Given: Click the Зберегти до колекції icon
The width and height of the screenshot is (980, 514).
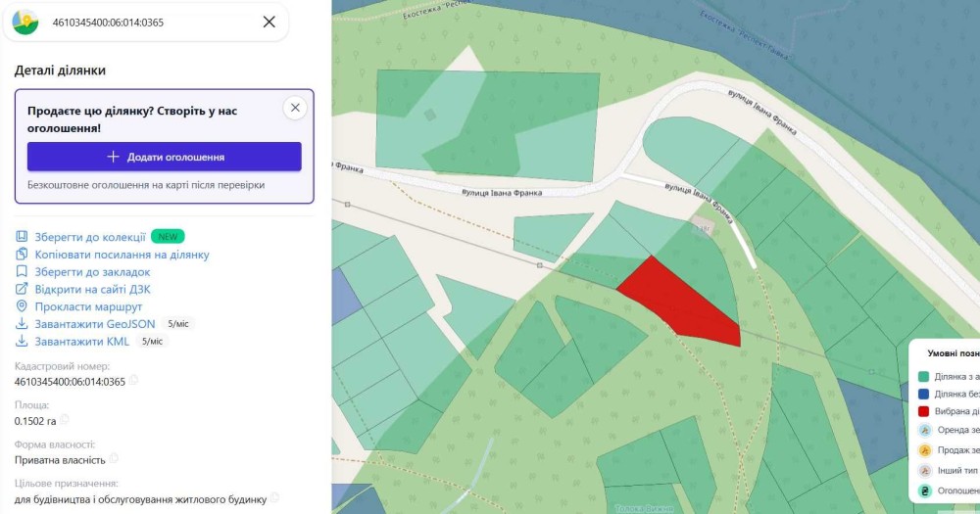Looking at the screenshot, I should click(x=22, y=237).
